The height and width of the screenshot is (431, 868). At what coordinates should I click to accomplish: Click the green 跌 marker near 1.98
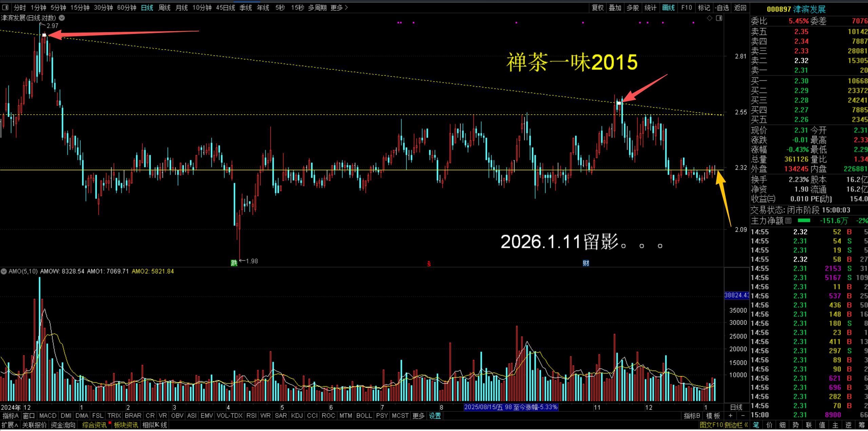(x=234, y=263)
